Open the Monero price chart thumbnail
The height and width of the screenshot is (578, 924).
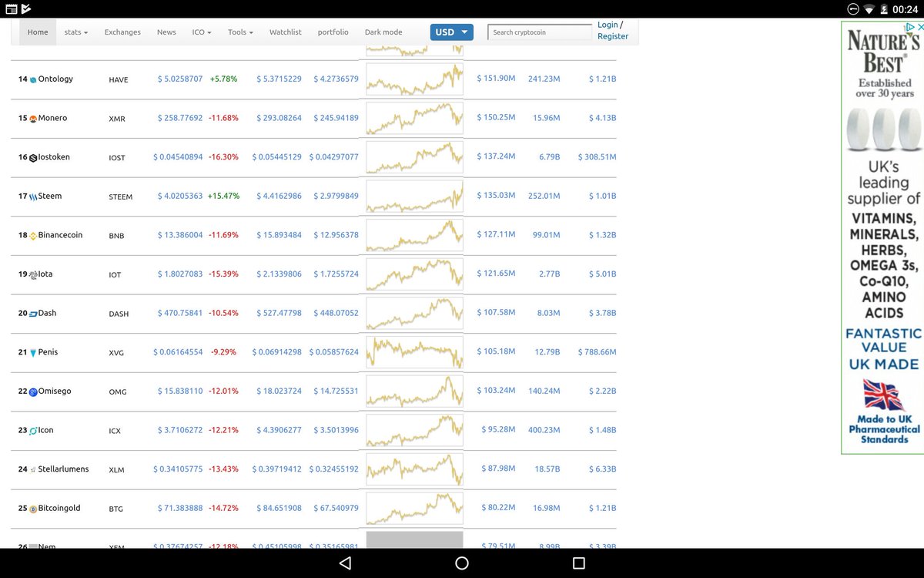pyautogui.click(x=414, y=119)
